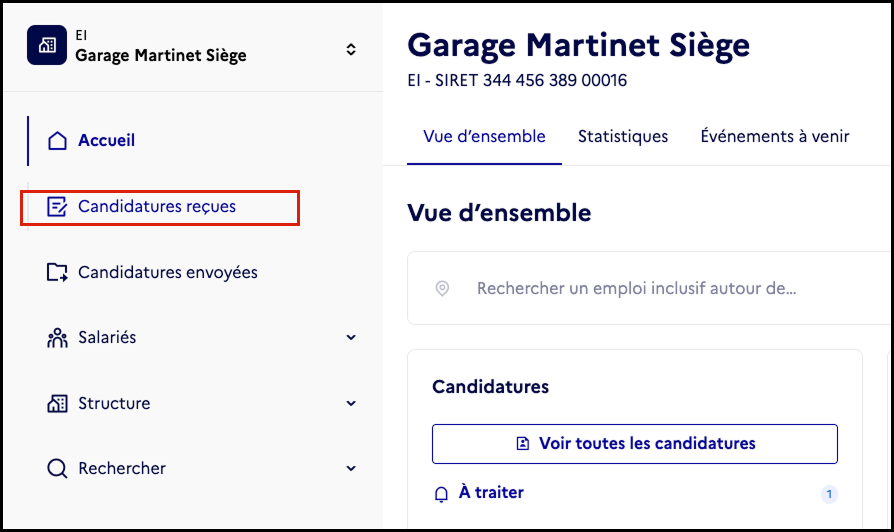Expand the Rechercher menu chevron
Screen dimensions: 894x532
click(x=351, y=469)
